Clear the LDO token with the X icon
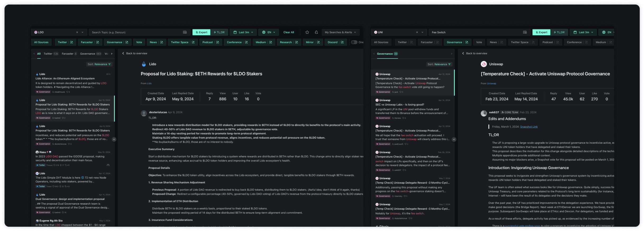This screenshot has height=231, width=644. (77, 32)
